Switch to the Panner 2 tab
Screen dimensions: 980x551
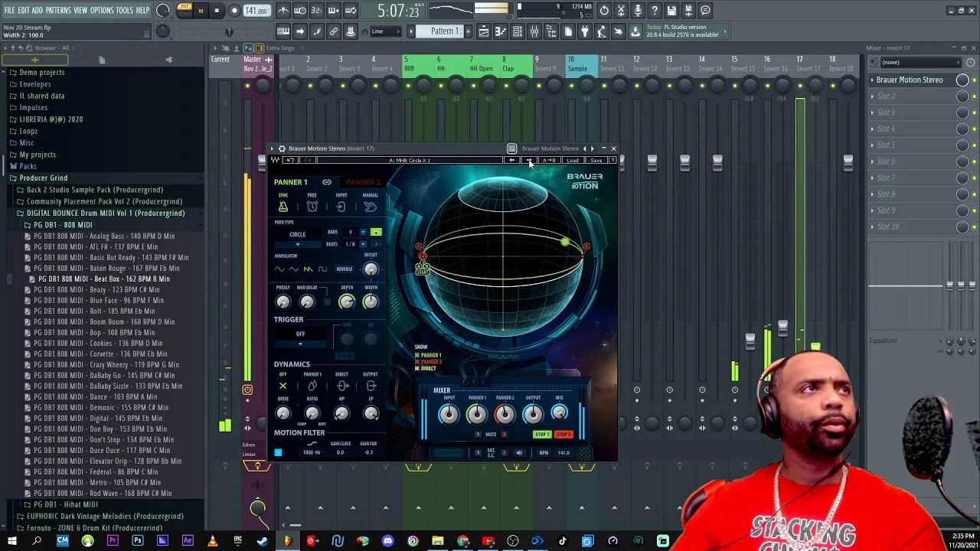(x=363, y=182)
